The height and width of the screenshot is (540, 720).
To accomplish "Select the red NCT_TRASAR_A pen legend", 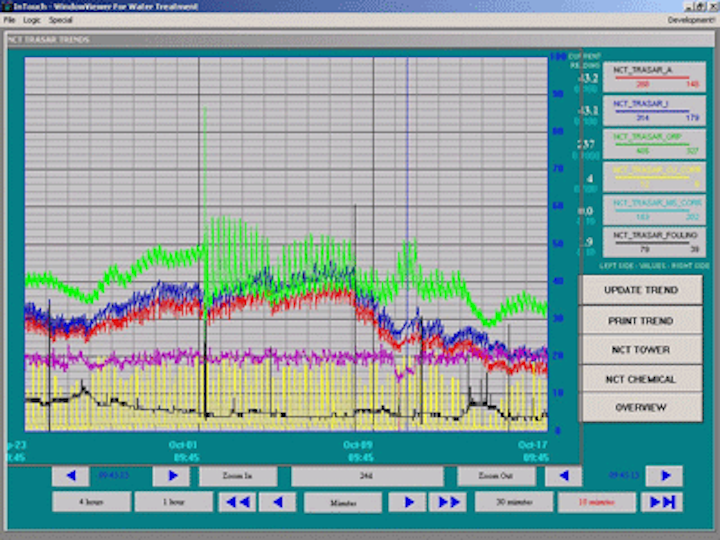I will point(654,77).
